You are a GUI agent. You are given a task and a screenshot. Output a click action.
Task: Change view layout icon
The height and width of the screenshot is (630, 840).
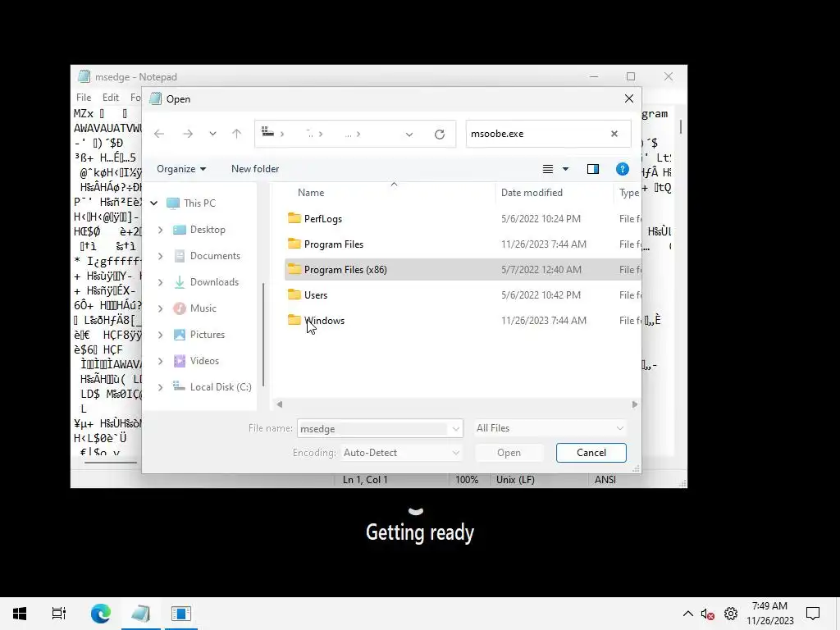(x=547, y=169)
